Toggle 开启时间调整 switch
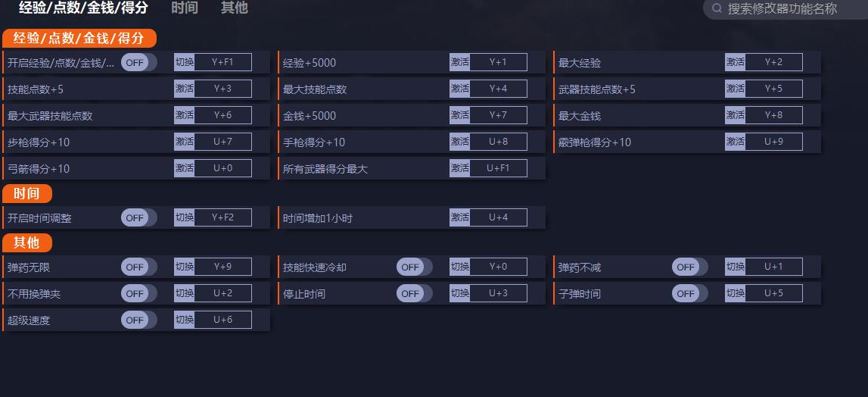 pyautogui.click(x=138, y=218)
